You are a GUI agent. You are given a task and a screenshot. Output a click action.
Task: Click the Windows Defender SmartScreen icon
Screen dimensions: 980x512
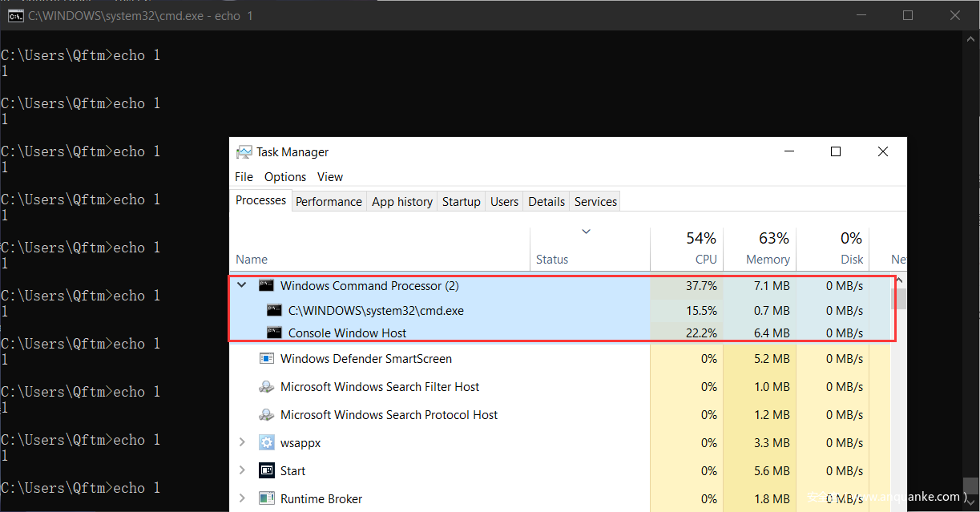(x=267, y=359)
